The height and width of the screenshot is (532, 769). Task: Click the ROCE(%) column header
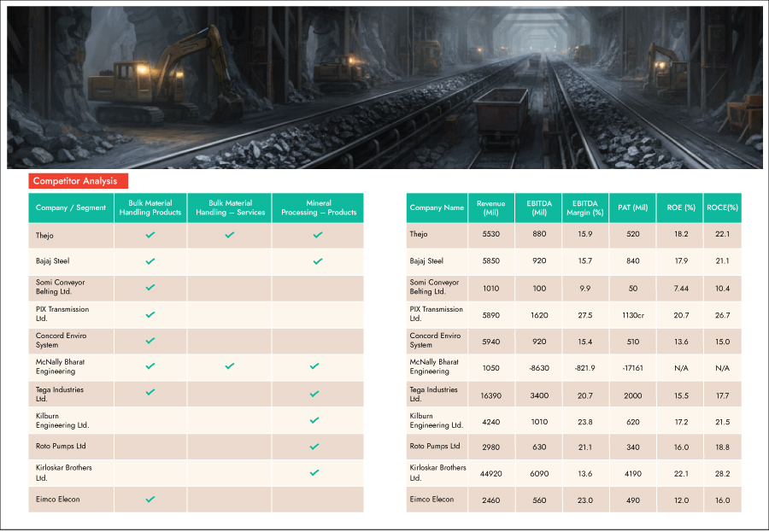(x=722, y=208)
